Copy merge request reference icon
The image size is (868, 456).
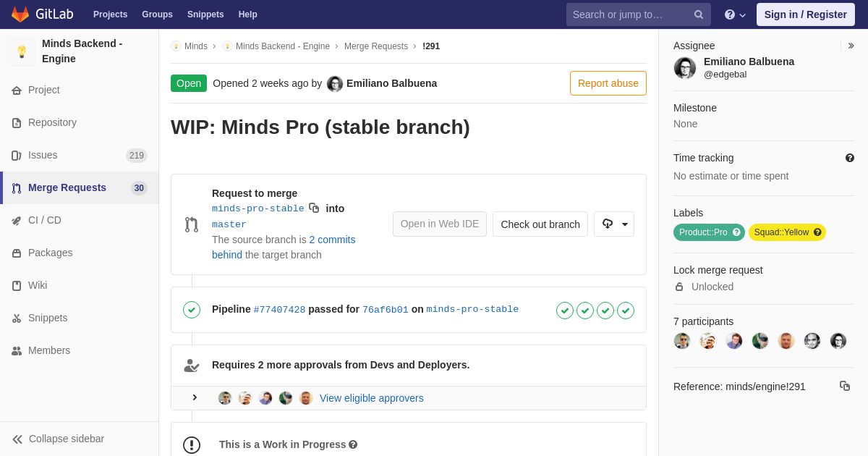(845, 386)
